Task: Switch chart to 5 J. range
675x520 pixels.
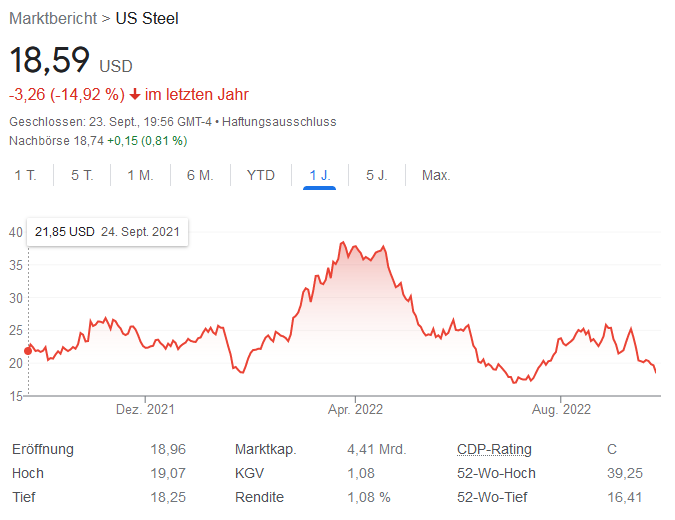Action: click(376, 175)
